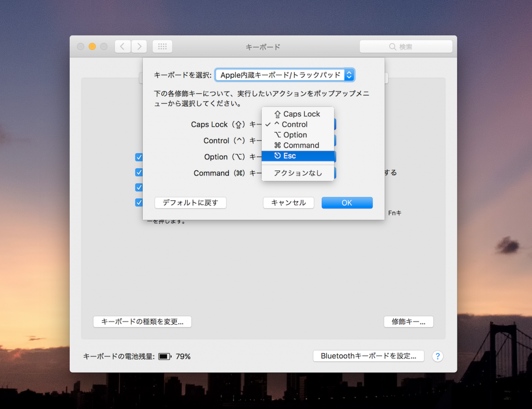Screen dimensions: 532x409
Task: Toggle the first checkbox on the left
Action: 139,157
